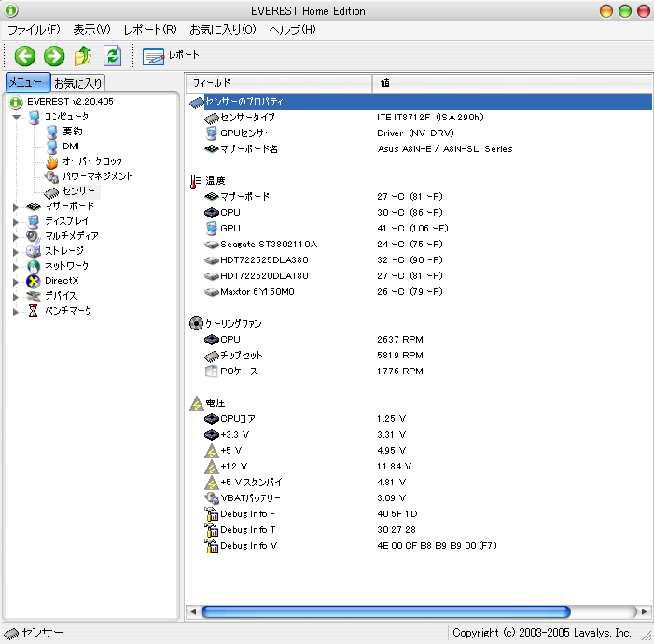Click the Asus A8N-E / A8N-SLI Series value
Screen dimensions: 654x644
(x=445, y=149)
